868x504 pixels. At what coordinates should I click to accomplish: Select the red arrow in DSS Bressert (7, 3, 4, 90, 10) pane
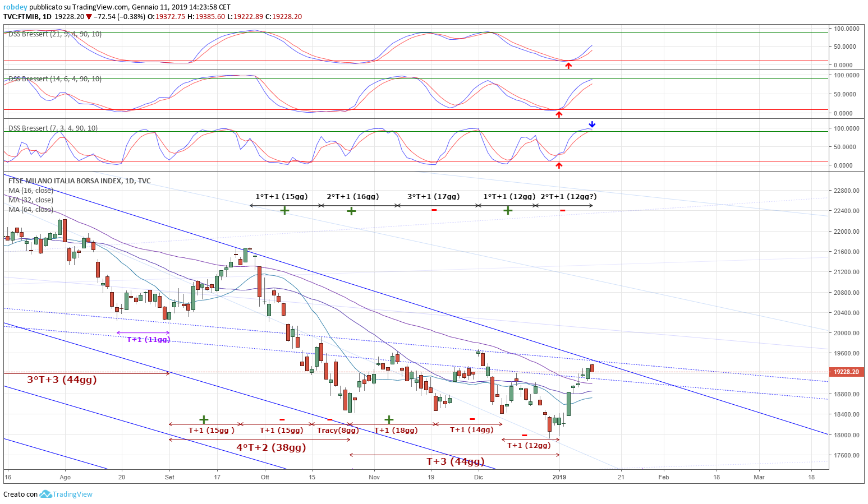coord(558,165)
